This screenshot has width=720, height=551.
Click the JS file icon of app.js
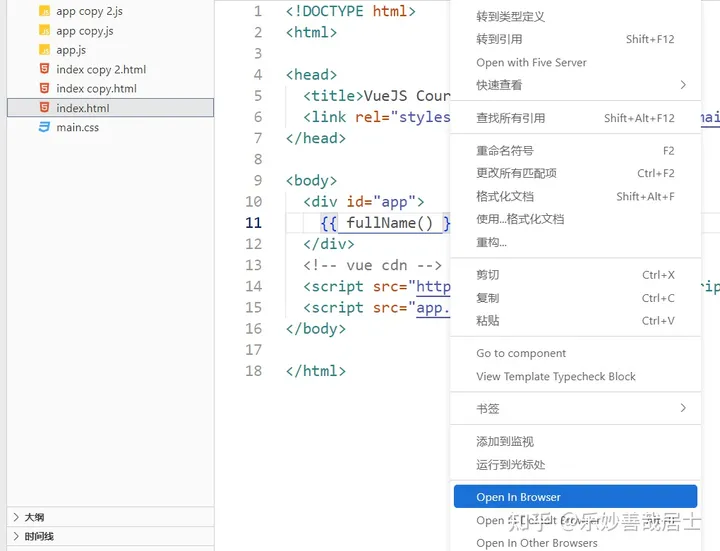point(45,50)
